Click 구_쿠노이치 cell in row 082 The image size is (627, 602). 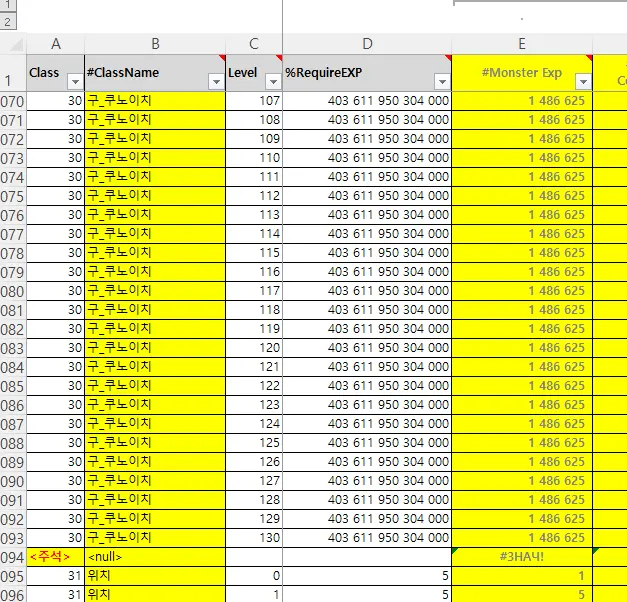(x=155, y=329)
